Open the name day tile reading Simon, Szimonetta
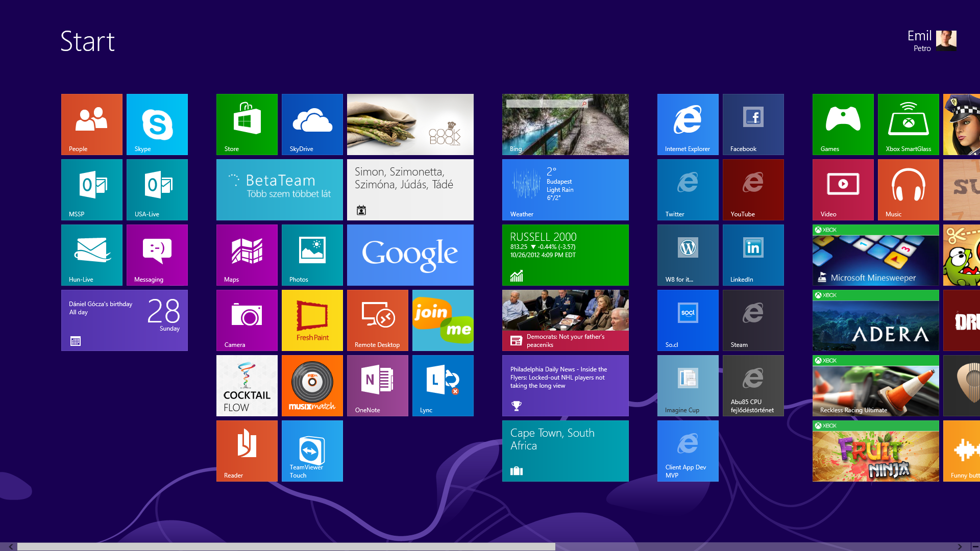The width and height of the screenshot is (980, 551). pyautogui.click(x=410, y=190)
